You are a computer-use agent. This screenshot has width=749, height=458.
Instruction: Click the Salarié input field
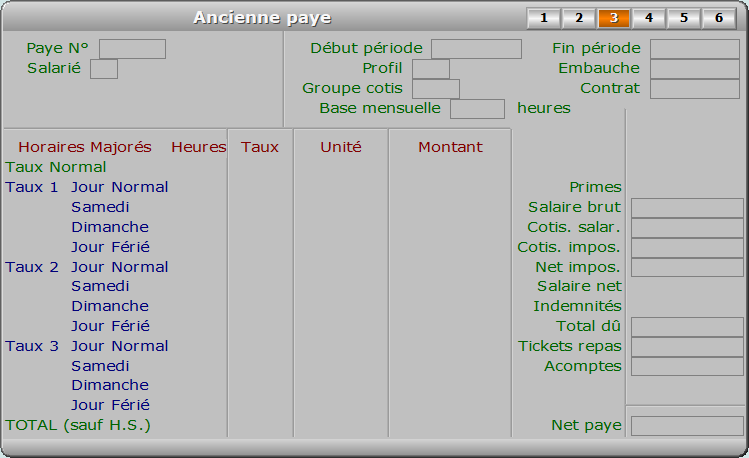pyautogui.click(x=104, y=69)
